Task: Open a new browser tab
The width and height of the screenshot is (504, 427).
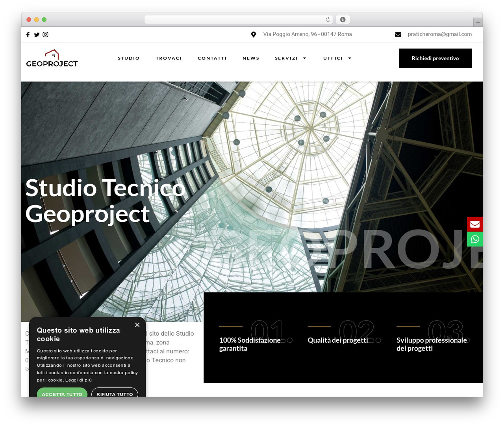Action: (x=478, y=22)
